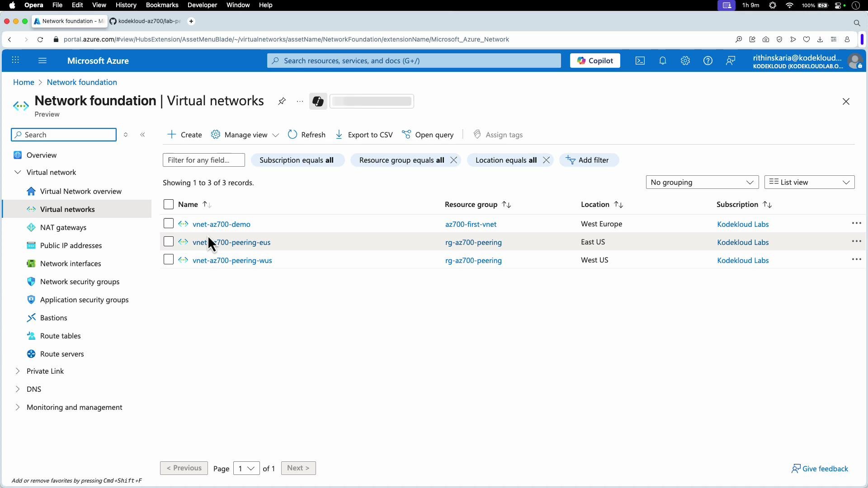
Task: Close the Network foundation blade
Action: point(846,102)
